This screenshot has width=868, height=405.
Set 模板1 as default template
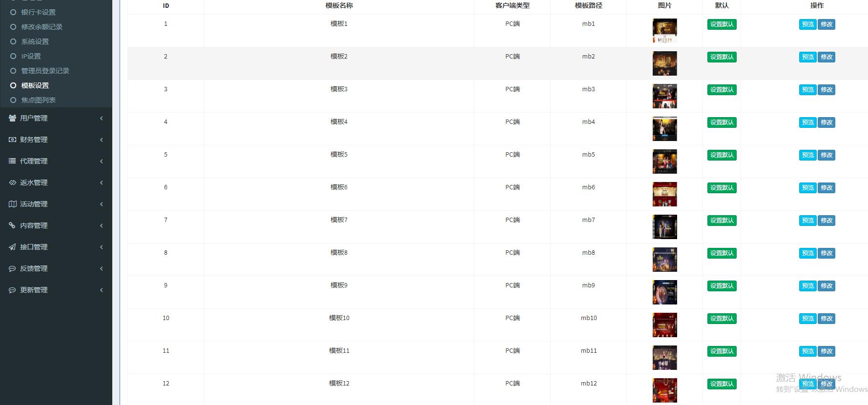click(x=722, y=24)
